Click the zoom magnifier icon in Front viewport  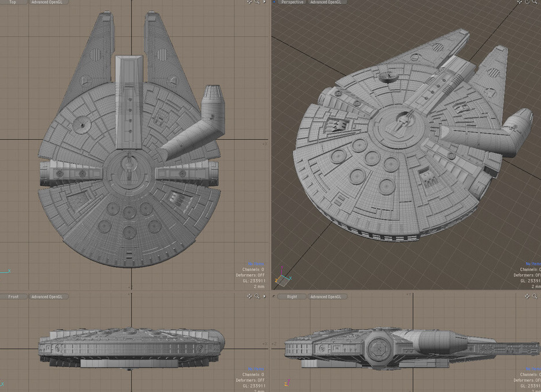pyautogui.click(x=257, y=296)
